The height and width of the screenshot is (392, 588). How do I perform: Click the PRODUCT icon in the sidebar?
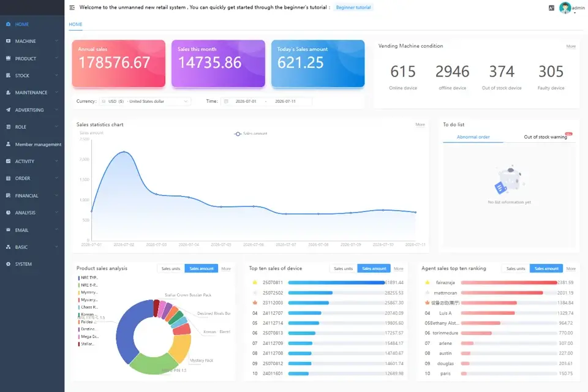click(8, 58)
